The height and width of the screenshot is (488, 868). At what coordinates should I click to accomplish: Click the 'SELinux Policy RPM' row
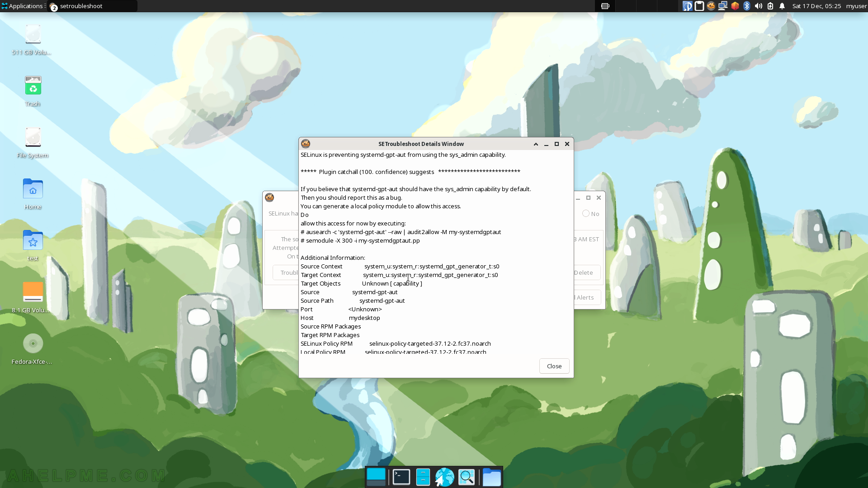396,344
